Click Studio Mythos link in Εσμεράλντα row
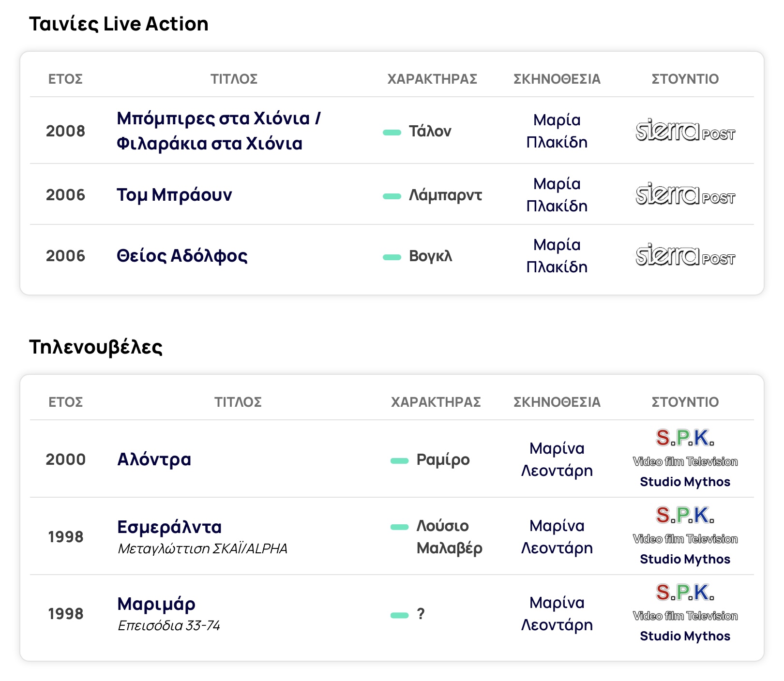This screenshot has height=681, width=784. (x=685, y=559)
